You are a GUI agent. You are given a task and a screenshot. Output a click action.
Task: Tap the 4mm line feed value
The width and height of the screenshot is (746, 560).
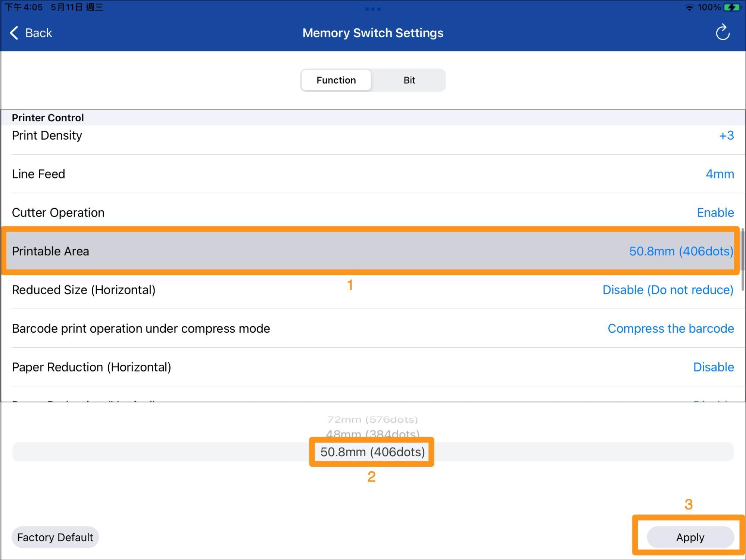coord(720,174)
